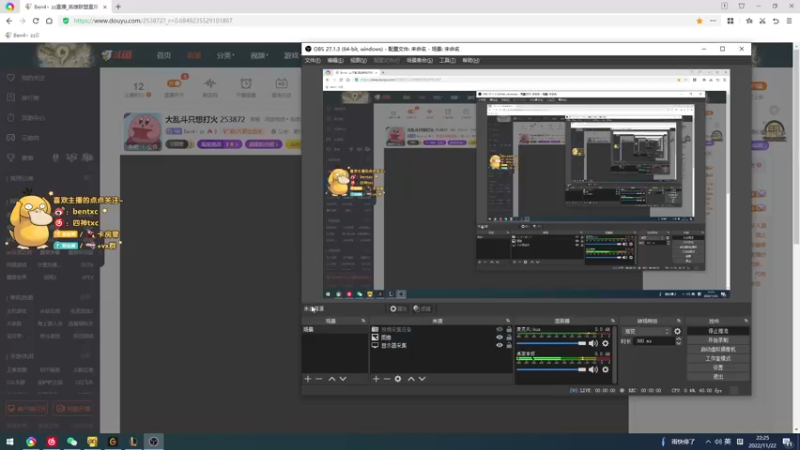Add a new scene with the plus icon
800x450 pixels.
(308, 379)
